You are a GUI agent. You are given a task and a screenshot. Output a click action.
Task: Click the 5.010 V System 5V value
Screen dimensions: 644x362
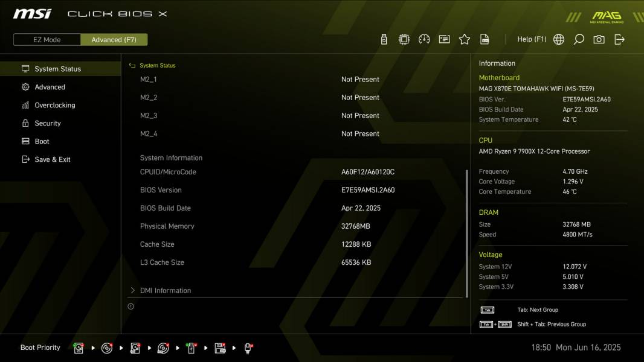click(x=573, y=277)
